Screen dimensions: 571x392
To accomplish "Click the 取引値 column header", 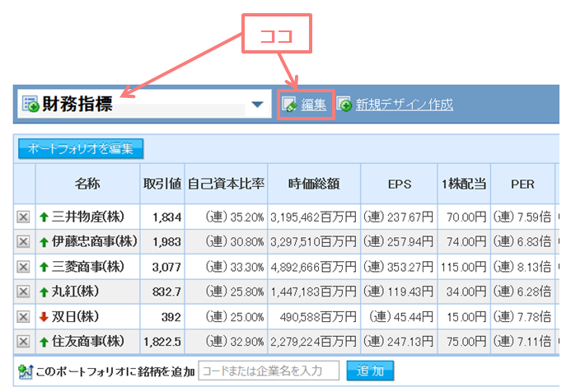I will pyautogui.click(x=162, y=184).
